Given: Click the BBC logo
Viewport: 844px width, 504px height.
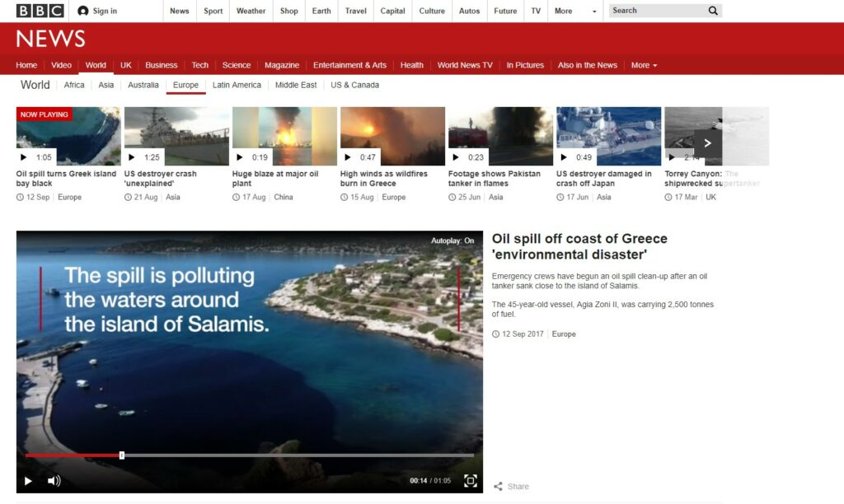Looking at the screenshot, I should 40,11.
